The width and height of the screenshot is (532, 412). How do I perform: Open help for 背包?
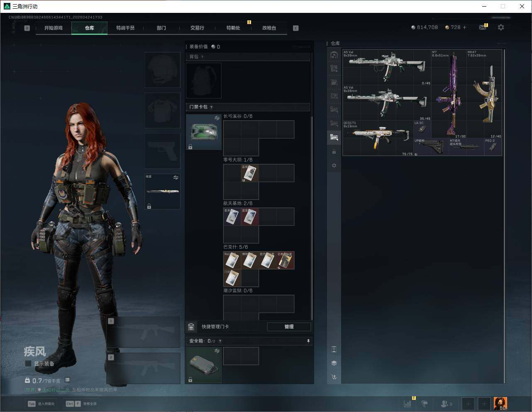click(x=202, y=56)
